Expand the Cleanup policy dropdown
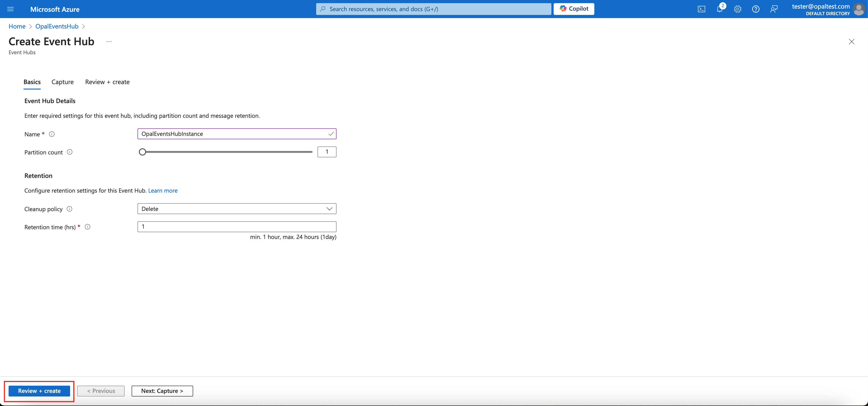The width and height of the screenshot is (868, 406). click(x=237, y=209)
